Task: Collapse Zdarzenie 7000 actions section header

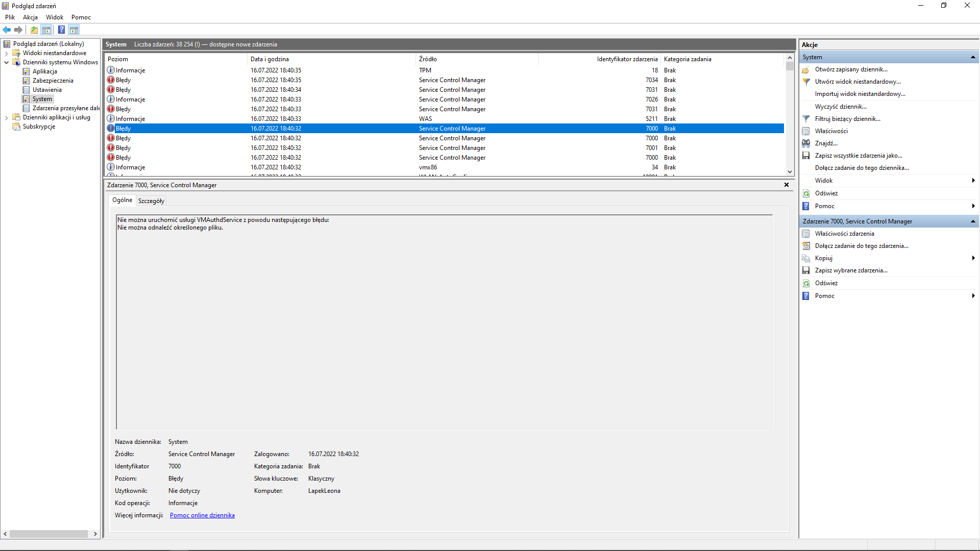Action: (973, 221)
